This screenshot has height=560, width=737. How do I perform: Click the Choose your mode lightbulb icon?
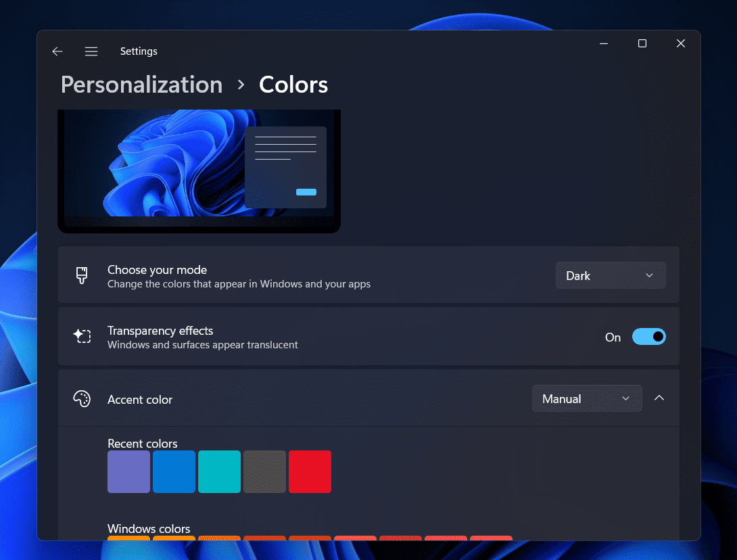pos(82,275)
